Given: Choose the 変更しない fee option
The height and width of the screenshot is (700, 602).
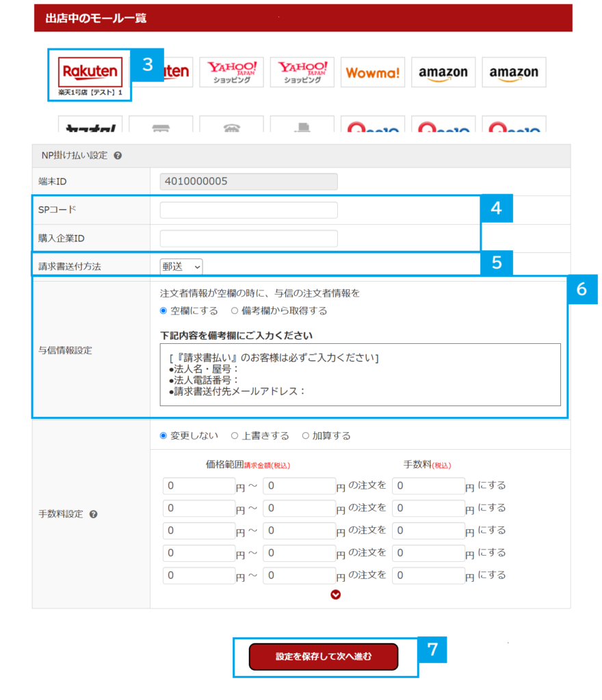Looking at the screenshot, I should click(163, 435).
